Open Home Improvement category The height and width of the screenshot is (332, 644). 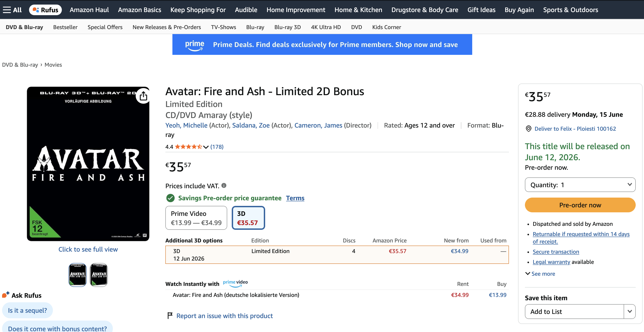[296, 10]
